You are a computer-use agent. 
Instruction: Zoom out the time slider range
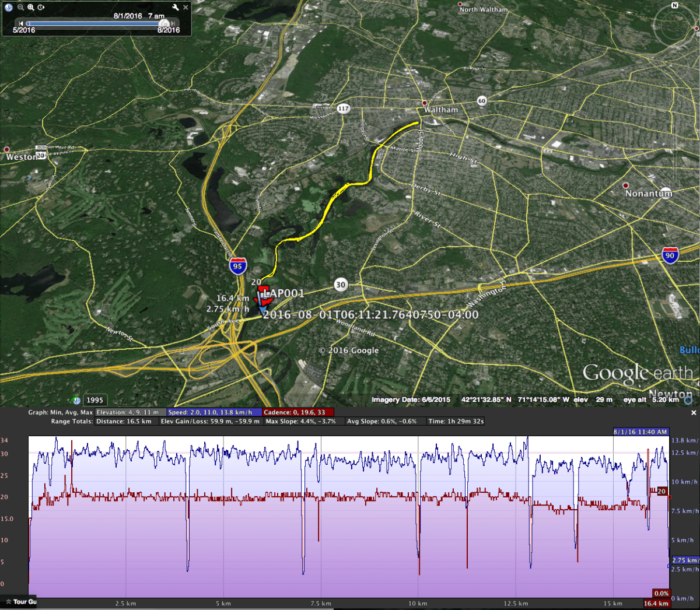click(20, 8)
